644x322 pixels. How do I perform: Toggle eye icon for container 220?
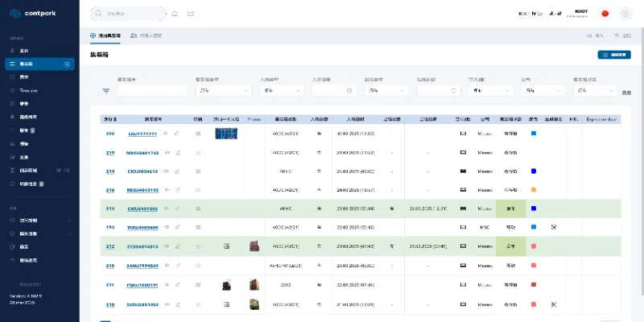167,134
